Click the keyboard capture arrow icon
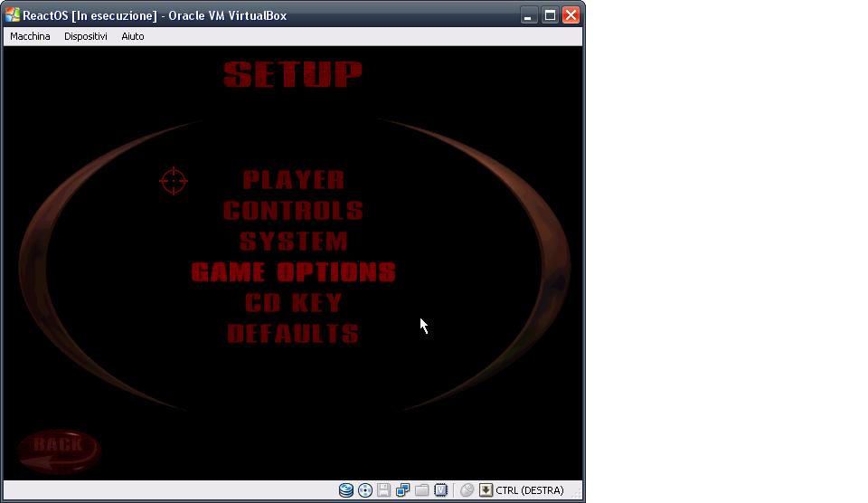868x503 pixels. point(486,490)
